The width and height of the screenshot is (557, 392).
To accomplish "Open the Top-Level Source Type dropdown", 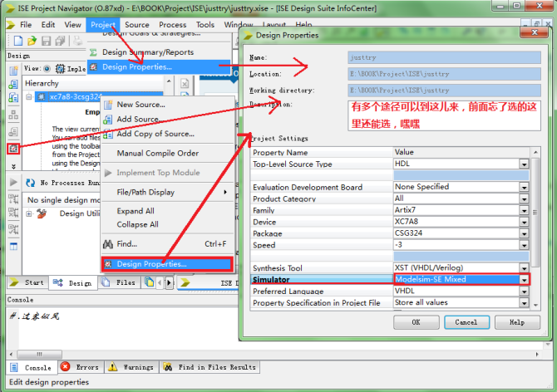I will click(524, 164).
